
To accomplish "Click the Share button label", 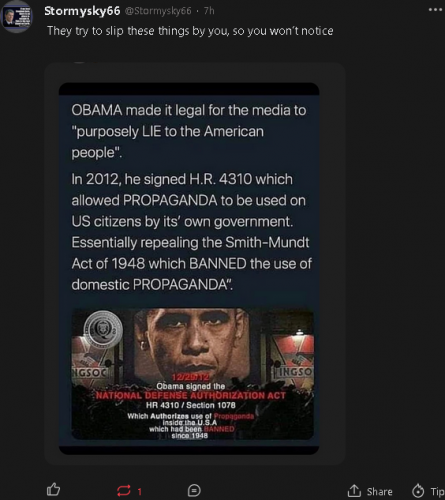I will 379,491.
